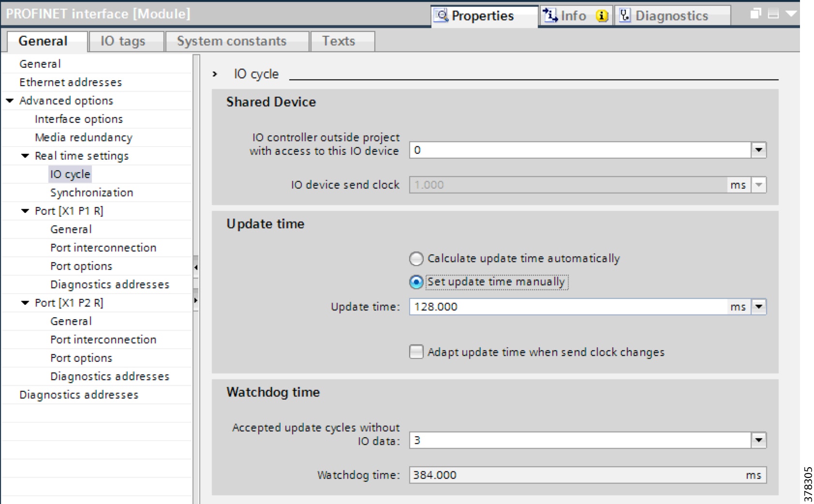This screenshot has width=814, height=504.
Task: Open General under Port [X1 P1 R]
Action: click(71, 229)
